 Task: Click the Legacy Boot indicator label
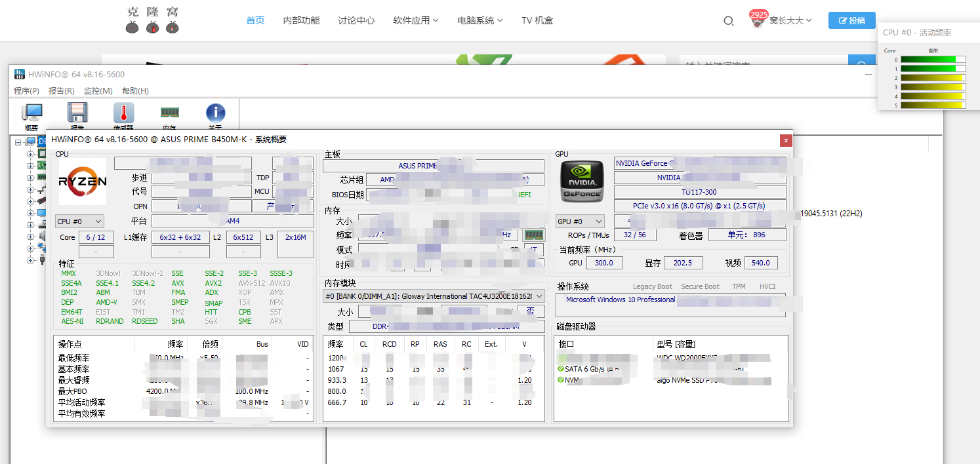(652, 286)
